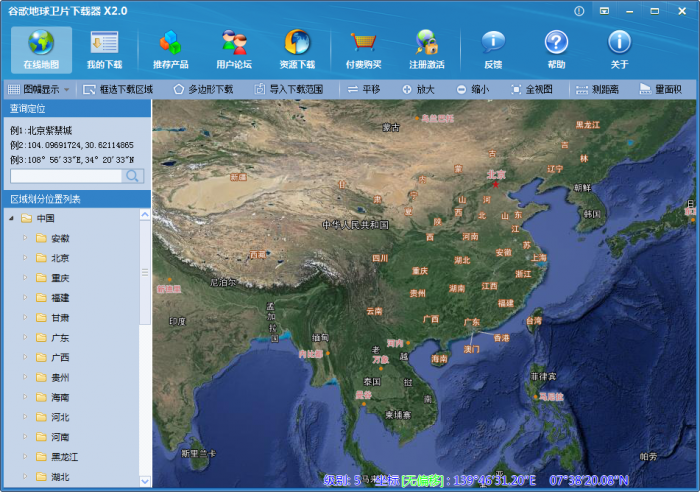Open the 用户论坛 user forum

[x=234, y=50]
